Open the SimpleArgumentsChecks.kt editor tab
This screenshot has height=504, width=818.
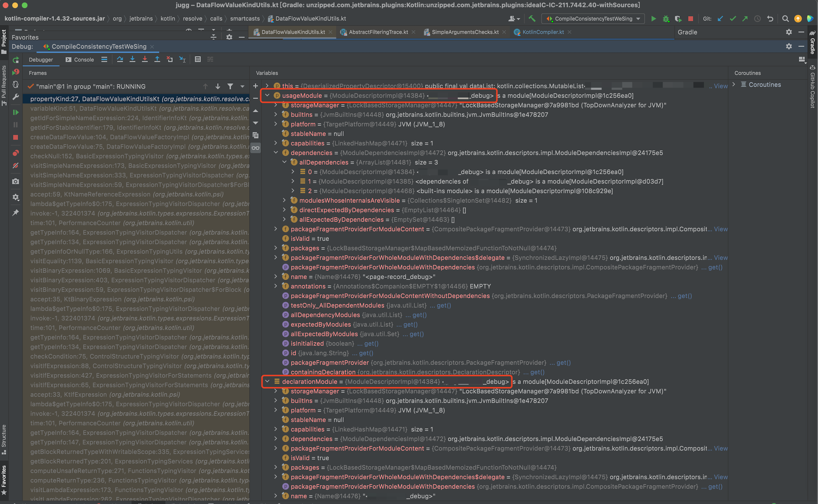click(x=465, y=32)
